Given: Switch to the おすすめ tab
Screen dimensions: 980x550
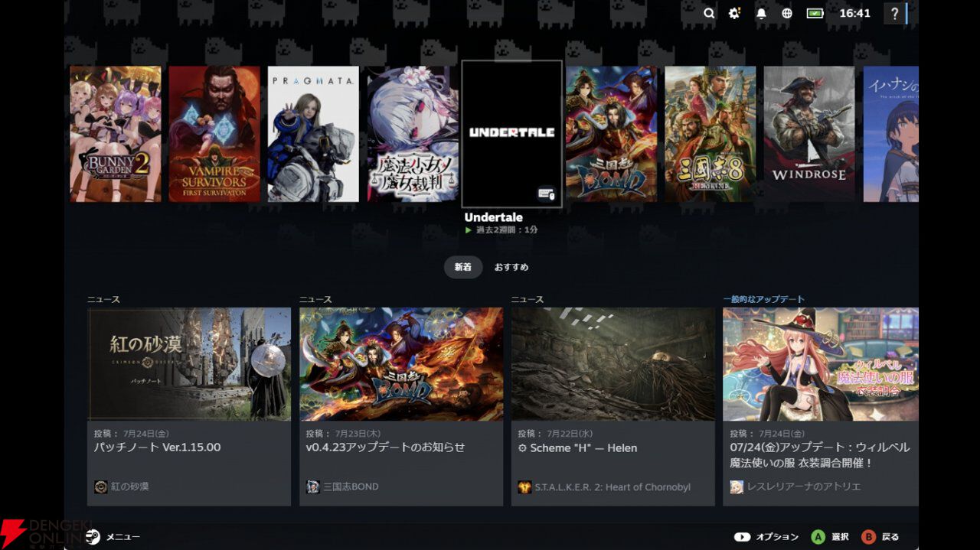Looking at the screenshot, I should point(511,267).
